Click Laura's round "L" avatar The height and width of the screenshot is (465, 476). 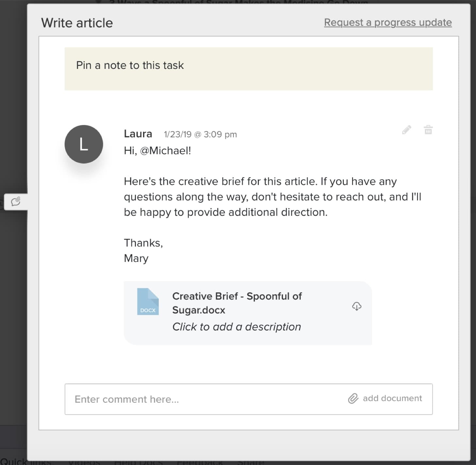coord(84,144)
